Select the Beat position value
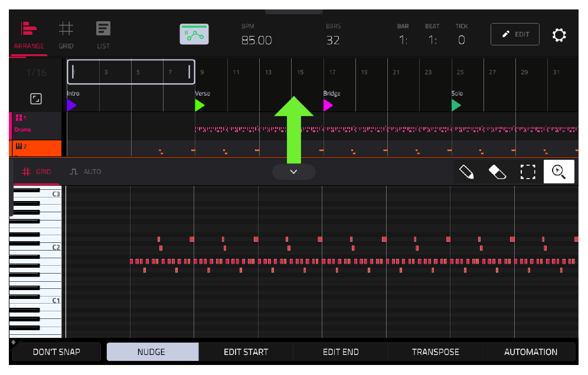588x375 pixels. click(432, 40)
